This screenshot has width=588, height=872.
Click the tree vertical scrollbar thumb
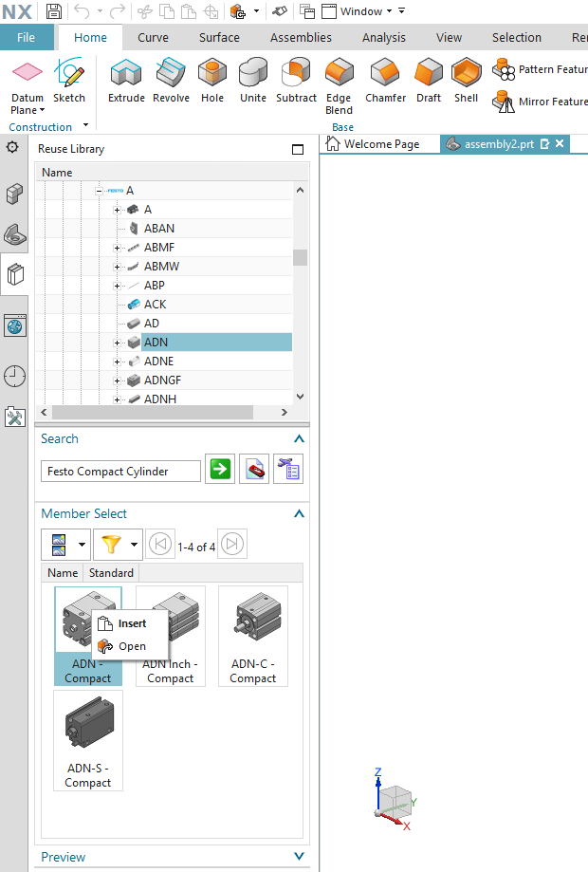tap(300, 257)
